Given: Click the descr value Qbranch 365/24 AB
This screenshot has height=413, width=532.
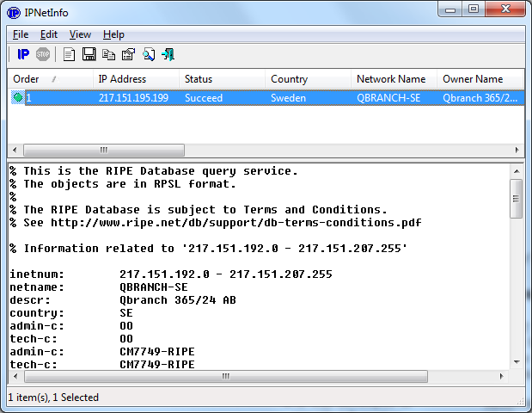Looking at the screenshot, I should click(178, 300).
